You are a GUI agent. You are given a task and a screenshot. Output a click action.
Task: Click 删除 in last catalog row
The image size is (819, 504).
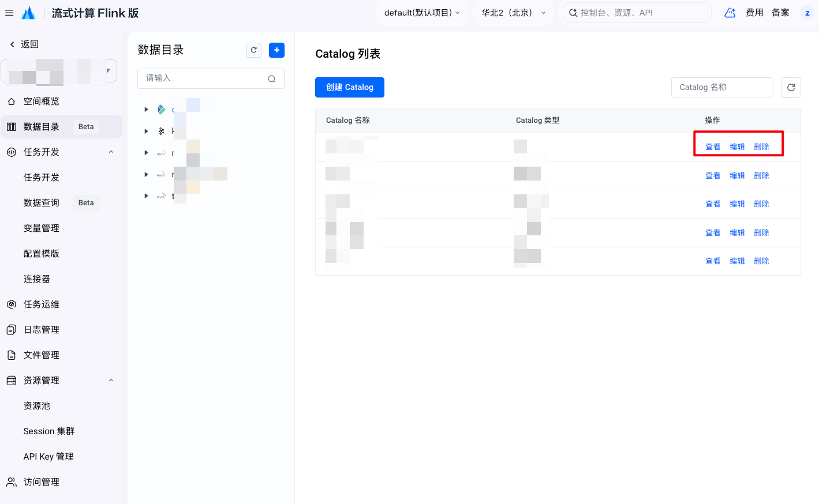[761, 261]
